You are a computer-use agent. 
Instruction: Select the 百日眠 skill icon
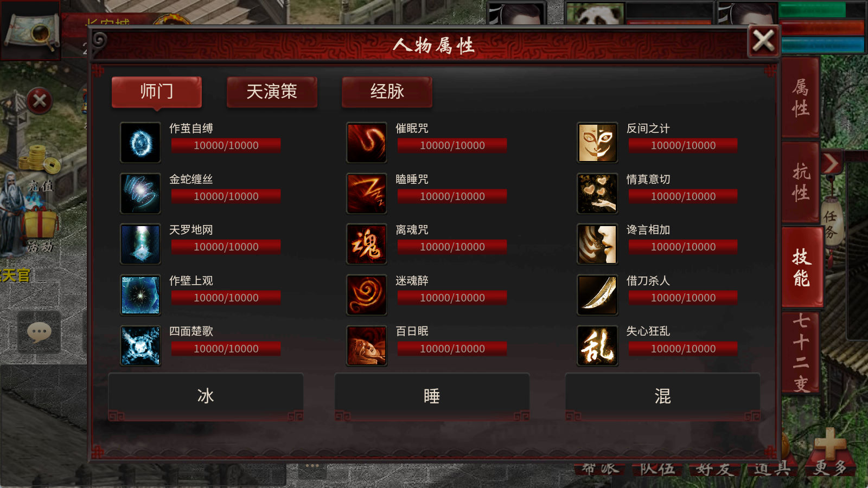click(367, 346)
